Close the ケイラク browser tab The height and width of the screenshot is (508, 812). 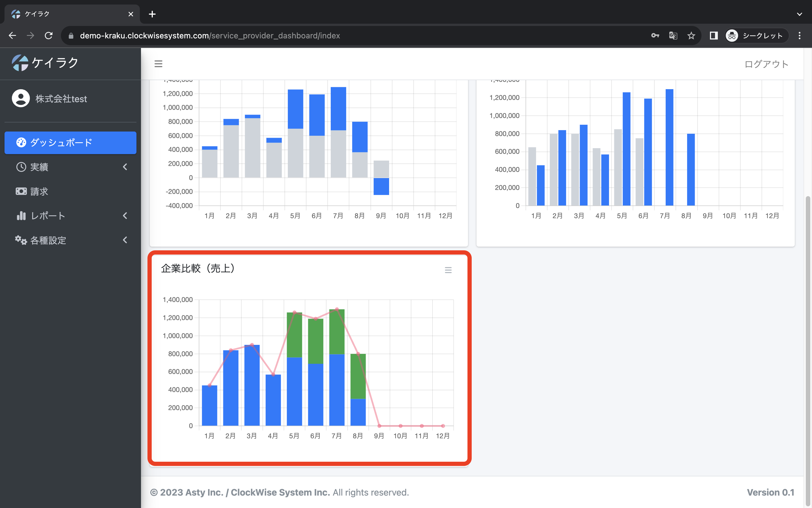[131, 14]
